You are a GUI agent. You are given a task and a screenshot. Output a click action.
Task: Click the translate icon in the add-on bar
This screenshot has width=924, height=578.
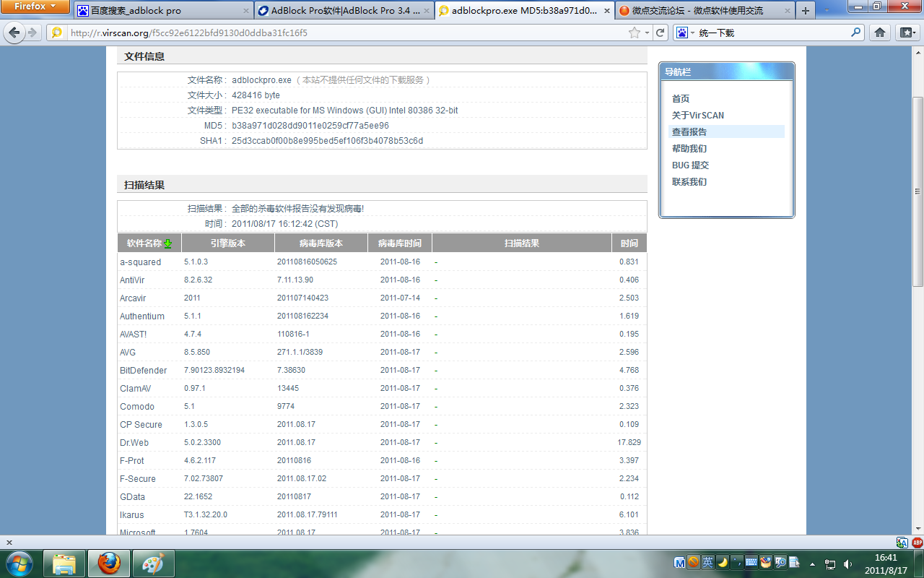pos(902,543)
